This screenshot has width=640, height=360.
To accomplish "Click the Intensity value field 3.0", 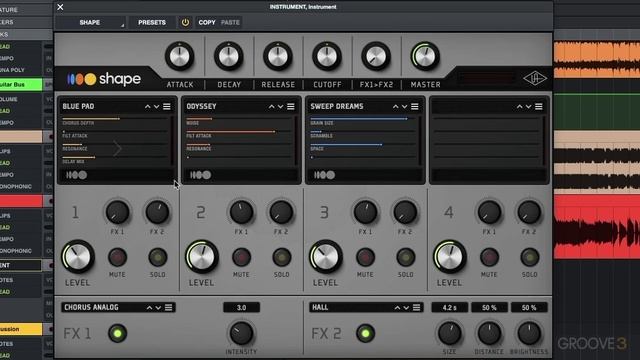I will pos(241,307).
